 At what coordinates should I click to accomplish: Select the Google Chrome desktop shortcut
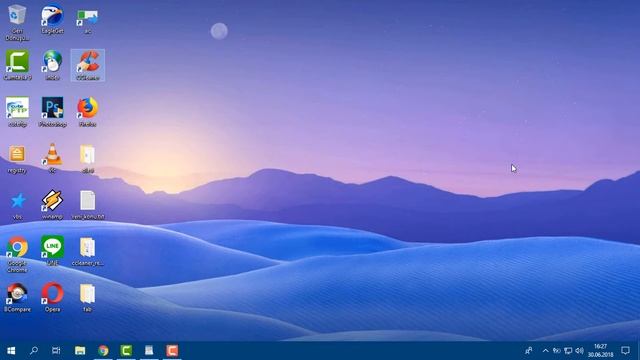pos(17,255)
